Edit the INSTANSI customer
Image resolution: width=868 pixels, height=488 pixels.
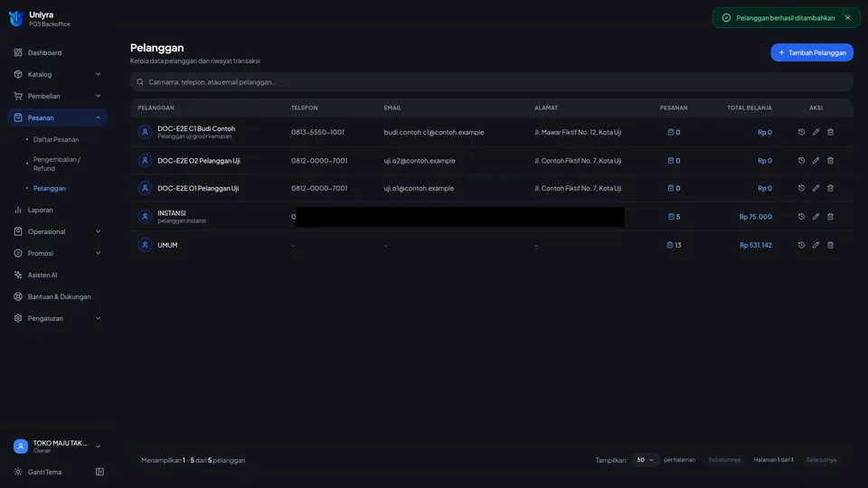point(816,216)
